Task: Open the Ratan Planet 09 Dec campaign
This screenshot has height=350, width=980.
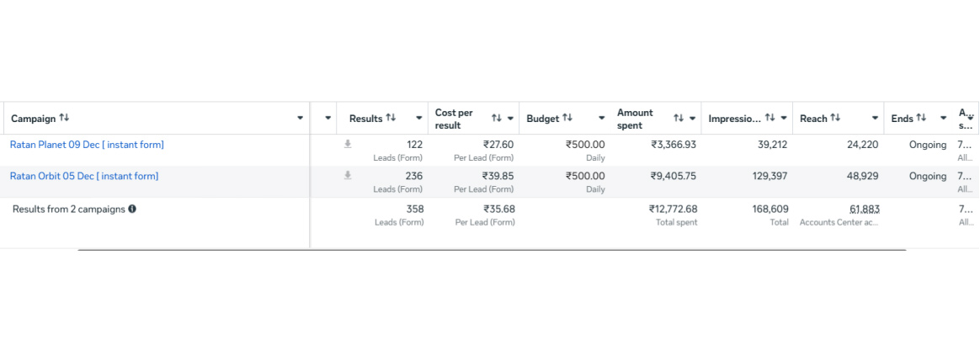Action: 87,145
